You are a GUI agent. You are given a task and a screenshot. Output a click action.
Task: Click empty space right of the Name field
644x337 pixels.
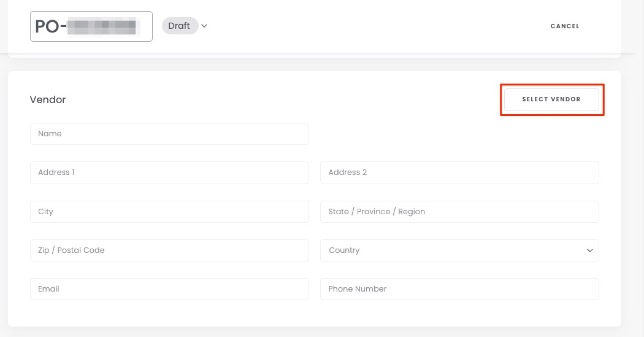[x=454, y=134]
